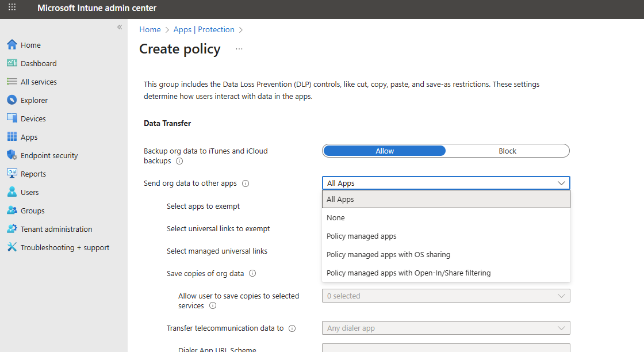Image resolution: width=644 pixels, height=352 pixels.
Task: Click the Explorer compass icon
Action: (x=12, y=100)
